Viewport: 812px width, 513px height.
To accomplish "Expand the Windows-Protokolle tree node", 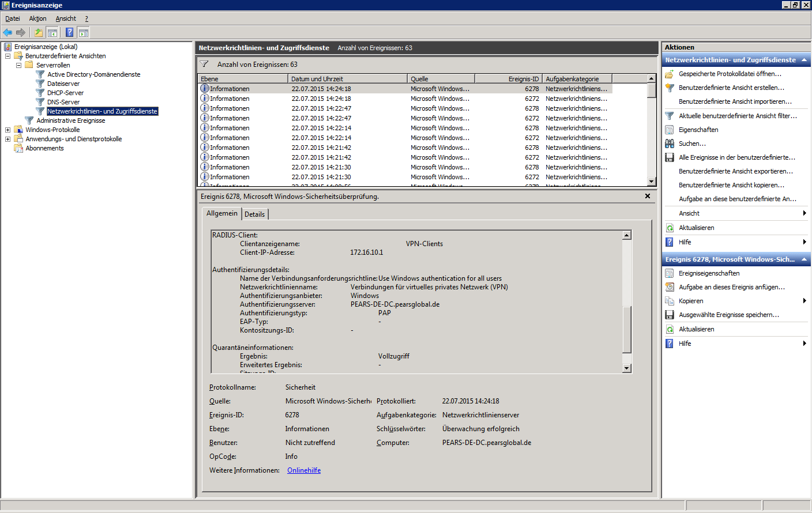I will click(7, 130).
